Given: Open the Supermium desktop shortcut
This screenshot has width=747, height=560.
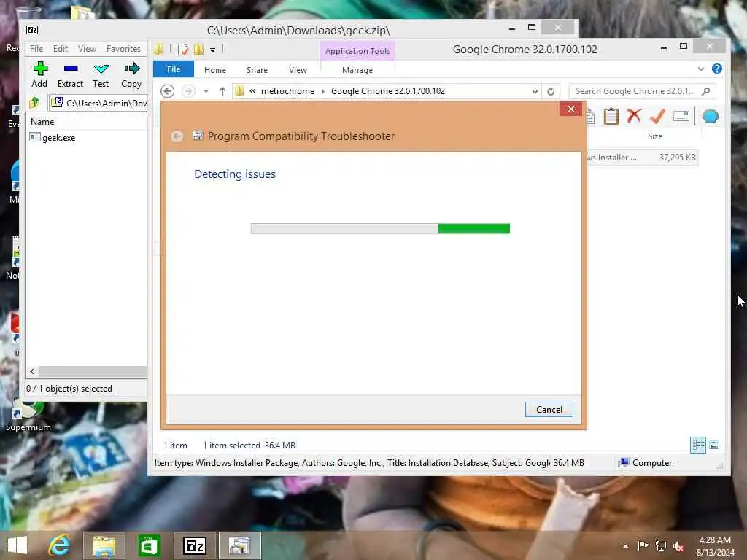Looking at the screenshot, I should (28, 415).
